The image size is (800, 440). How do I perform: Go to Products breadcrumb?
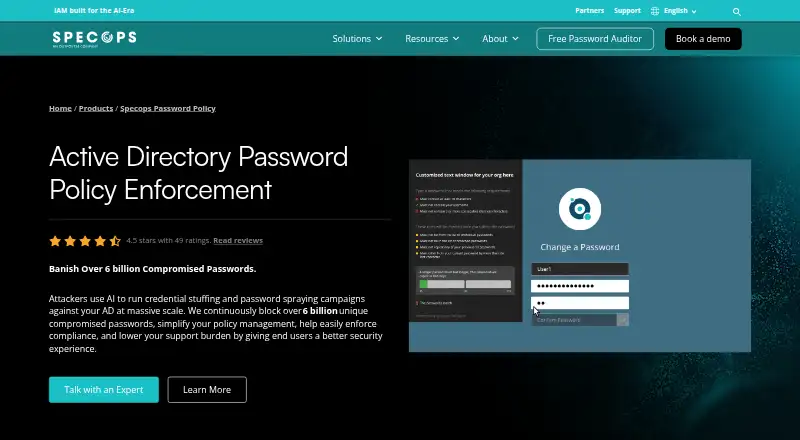tap(96, 108)
